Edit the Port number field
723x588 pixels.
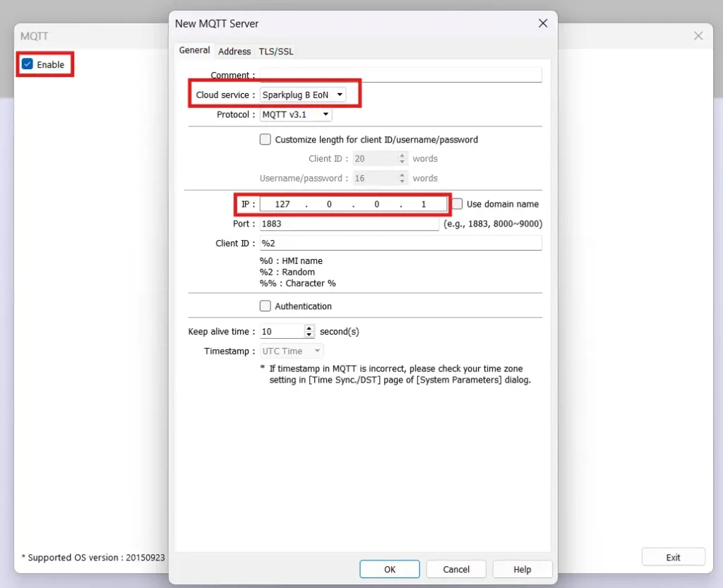[x=346, y=224]
